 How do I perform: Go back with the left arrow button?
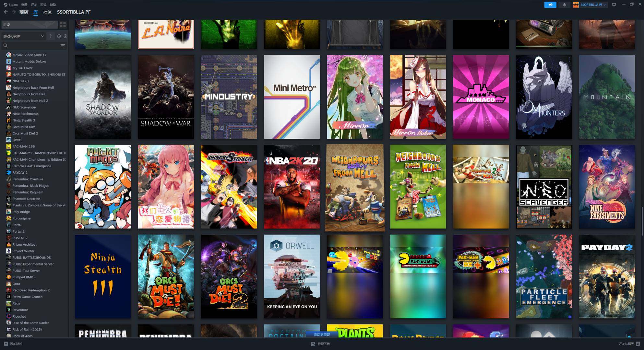tap(6, 12)
